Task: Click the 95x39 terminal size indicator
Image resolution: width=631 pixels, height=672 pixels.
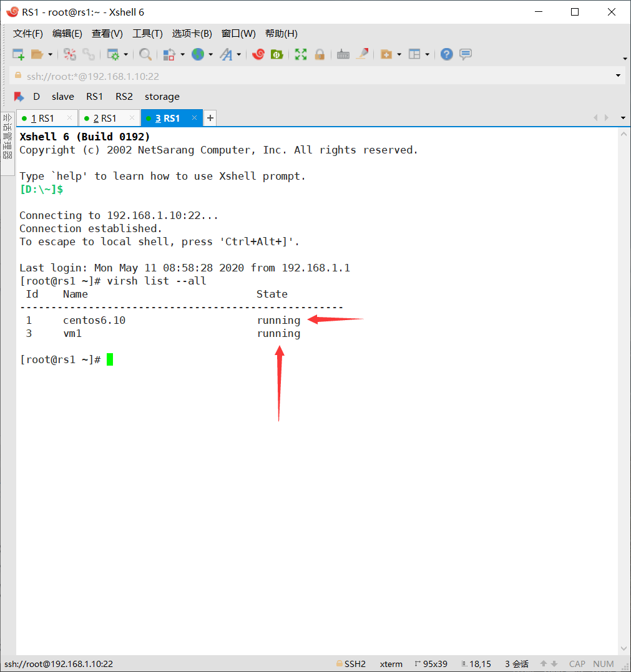Action: [431, 664]
